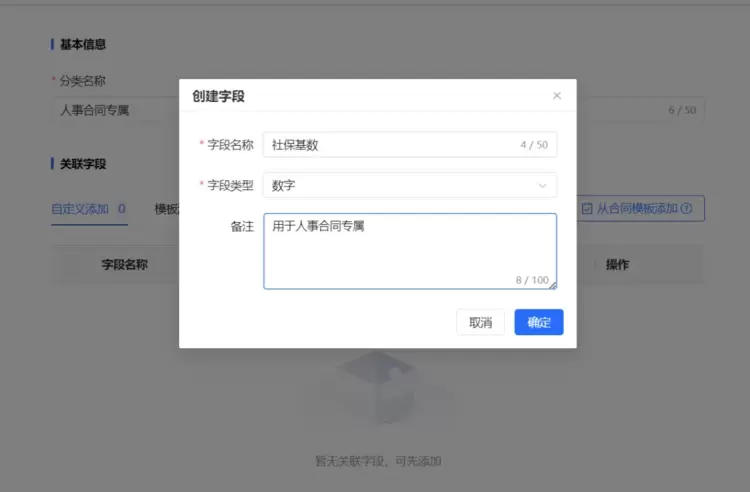Image resolution: width=750 pixels, height=492 pixels.
Task: Click the 分类名称 input with 人事合同专属
Action: (x=110, y=110)
